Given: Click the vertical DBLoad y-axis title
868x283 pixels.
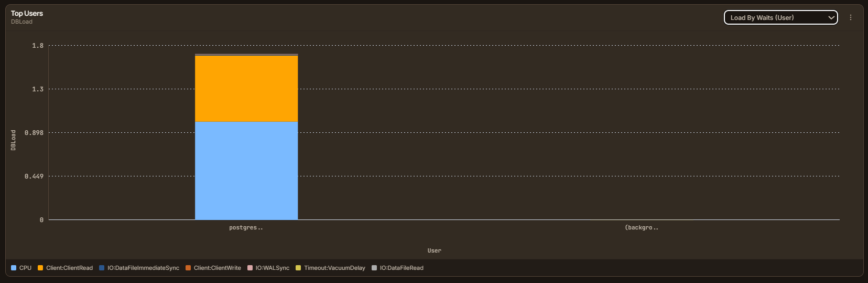Looking at the screenshot, I should (x=14, y=140).
